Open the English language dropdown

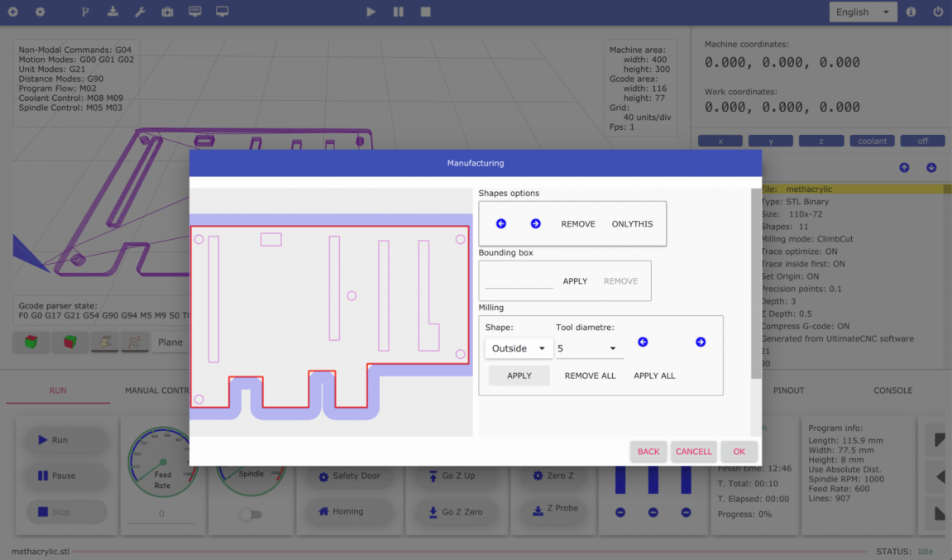[863, 12]
